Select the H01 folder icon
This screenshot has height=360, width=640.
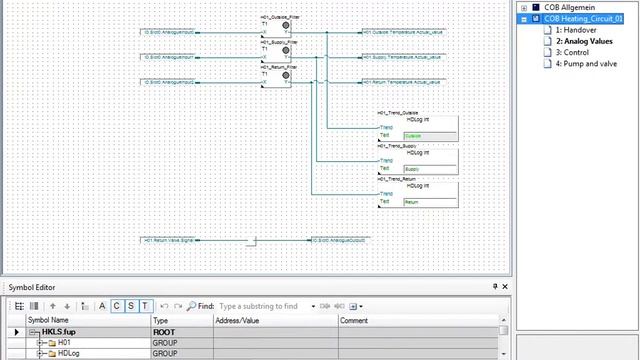pyautogui.click(x=52, y=343)
